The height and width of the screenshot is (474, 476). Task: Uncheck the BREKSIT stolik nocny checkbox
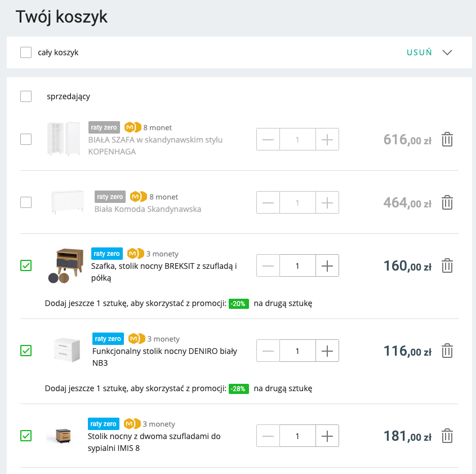[x=26, y=265]
